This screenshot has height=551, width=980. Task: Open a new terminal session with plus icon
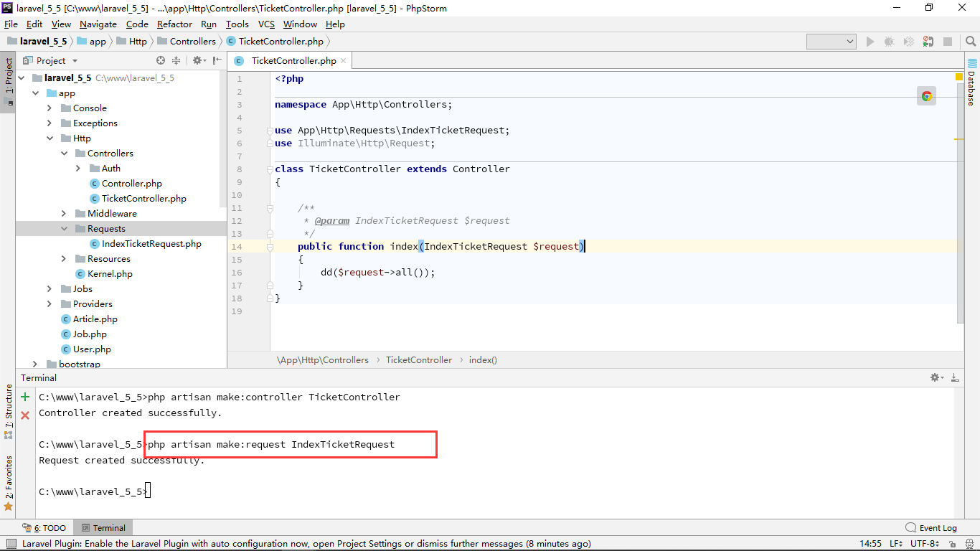pyautogui.click(x=25, y=397)
